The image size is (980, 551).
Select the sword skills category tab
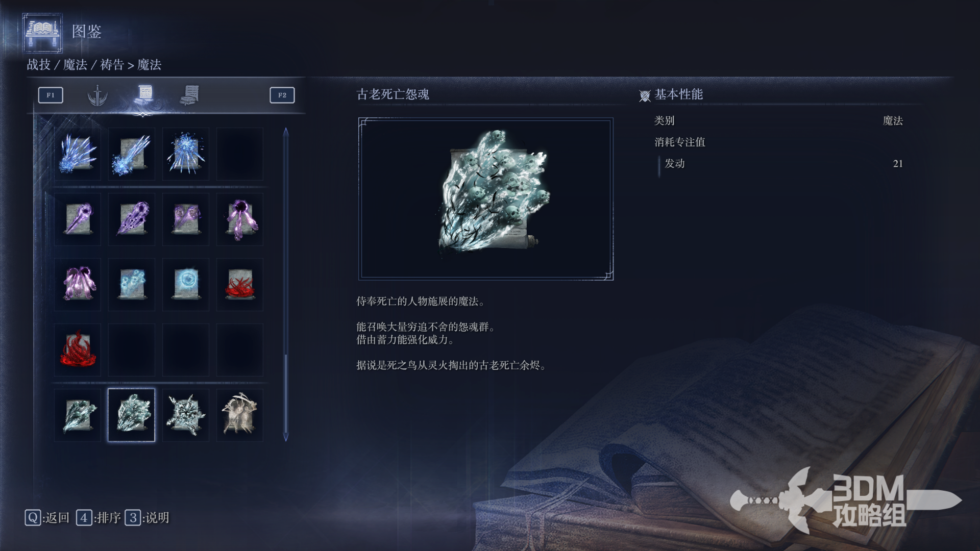coord(97,95)
